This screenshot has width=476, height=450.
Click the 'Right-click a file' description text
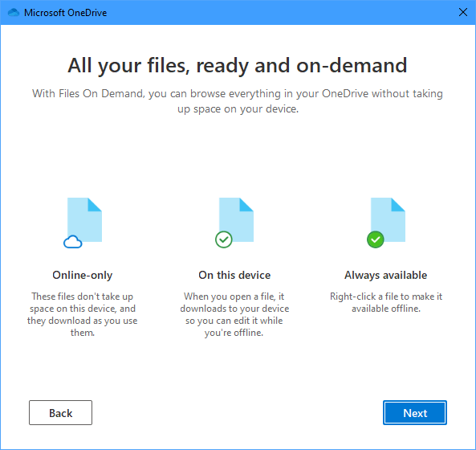tap(386, 302)
